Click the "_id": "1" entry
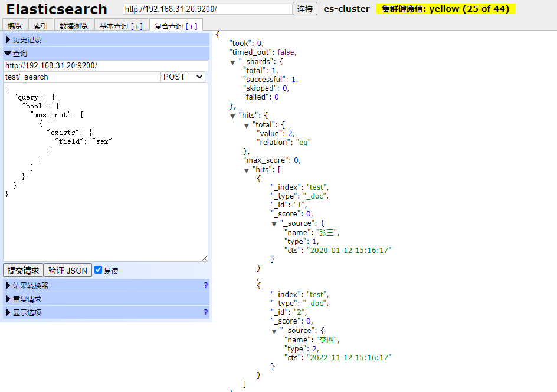Screen dimensions: 557x392 (x=289, y=205)
